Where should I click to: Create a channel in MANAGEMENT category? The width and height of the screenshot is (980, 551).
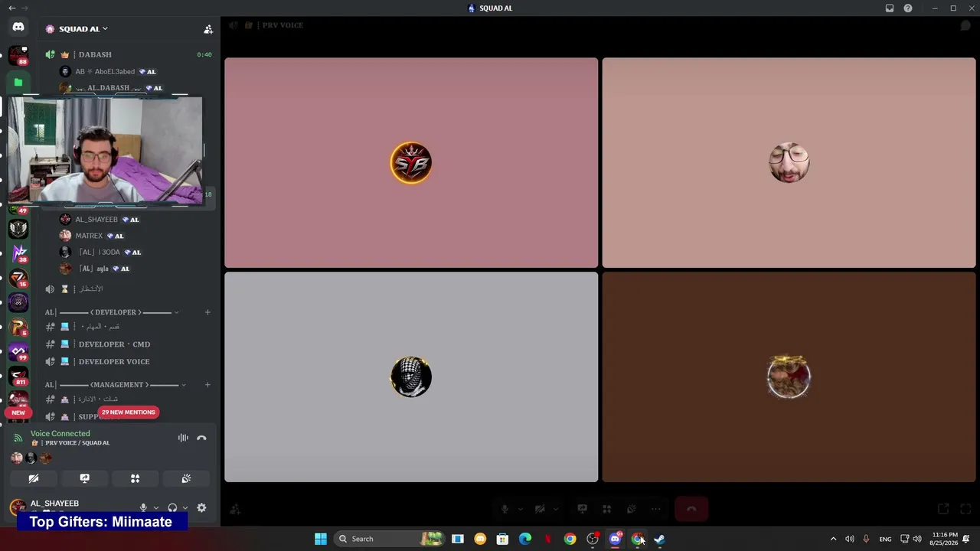coord(207,385)
